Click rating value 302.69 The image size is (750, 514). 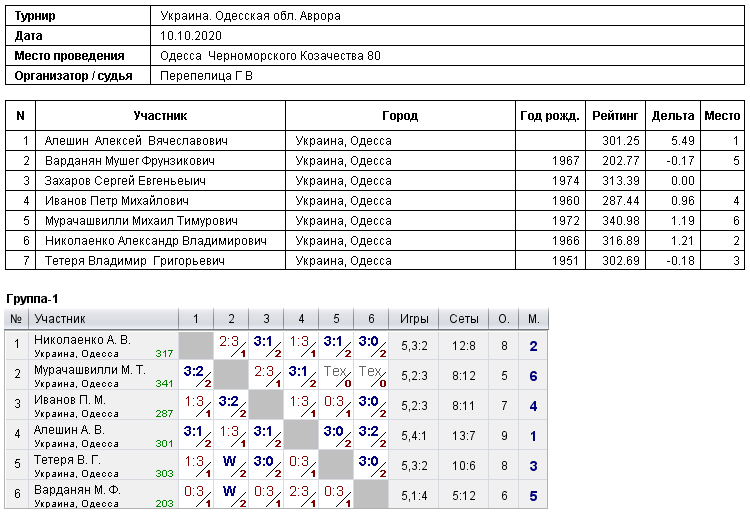(621, 261)
